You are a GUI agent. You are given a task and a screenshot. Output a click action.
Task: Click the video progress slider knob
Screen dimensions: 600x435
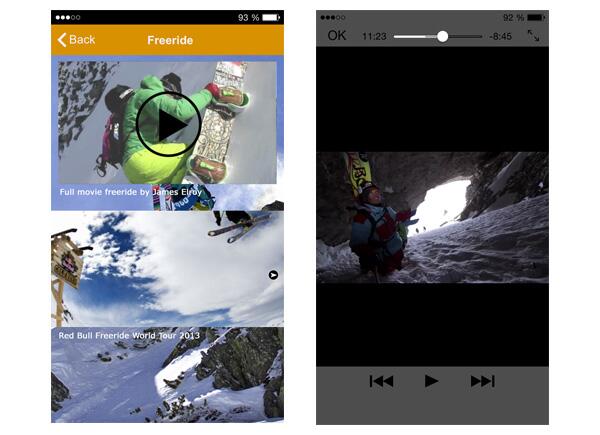tap(442, 36)
